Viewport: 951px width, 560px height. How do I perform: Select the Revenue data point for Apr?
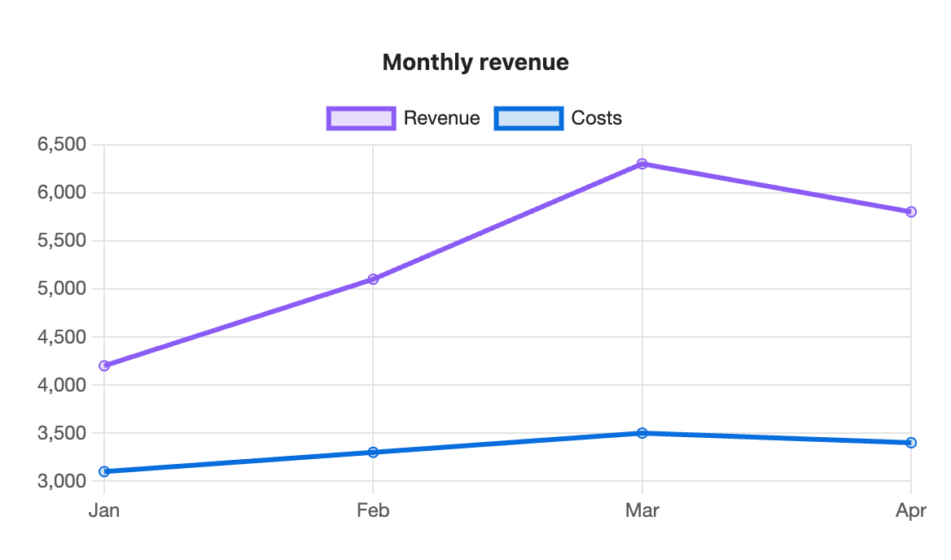pyautogui.click(x=911, y=212)
